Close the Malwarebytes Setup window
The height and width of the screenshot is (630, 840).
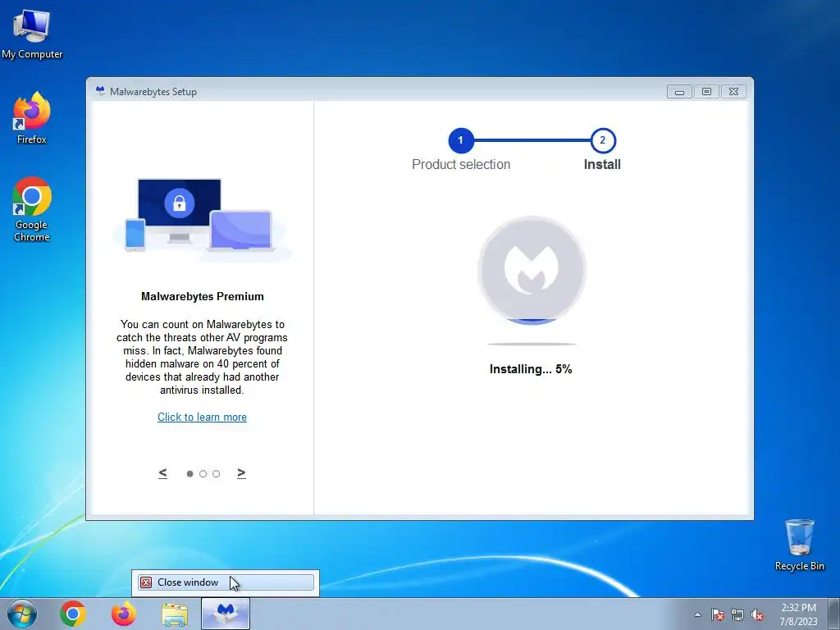(734, 92)
